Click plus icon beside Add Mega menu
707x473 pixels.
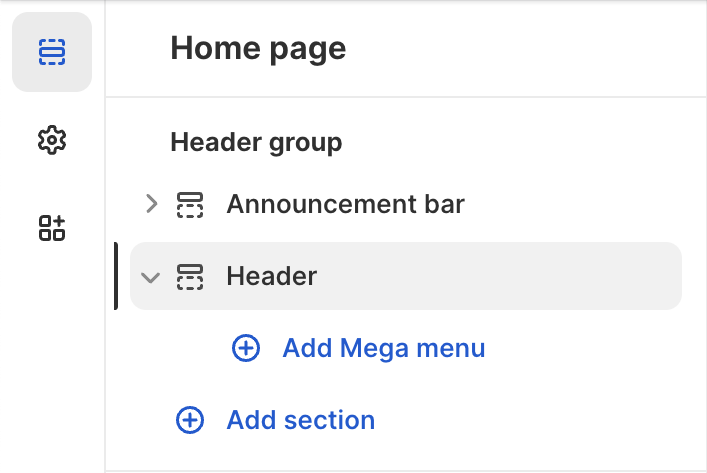tap(246, 348)
